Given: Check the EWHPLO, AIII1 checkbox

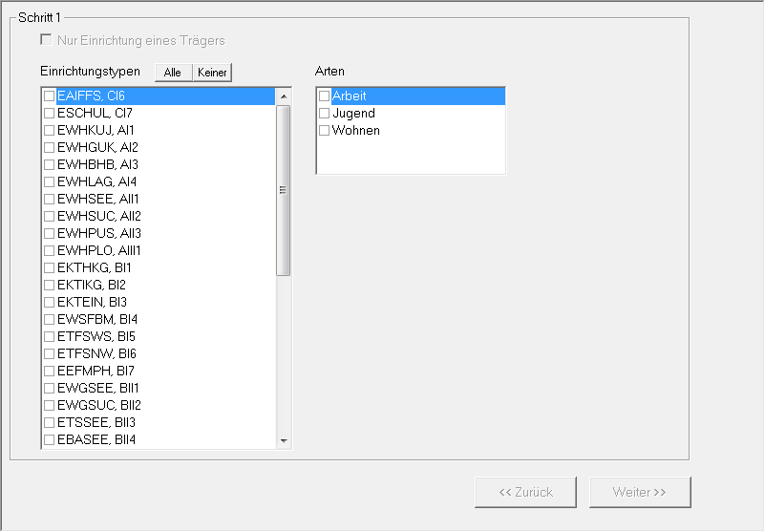Looking at the screenshot, I should tap(49, 250).
